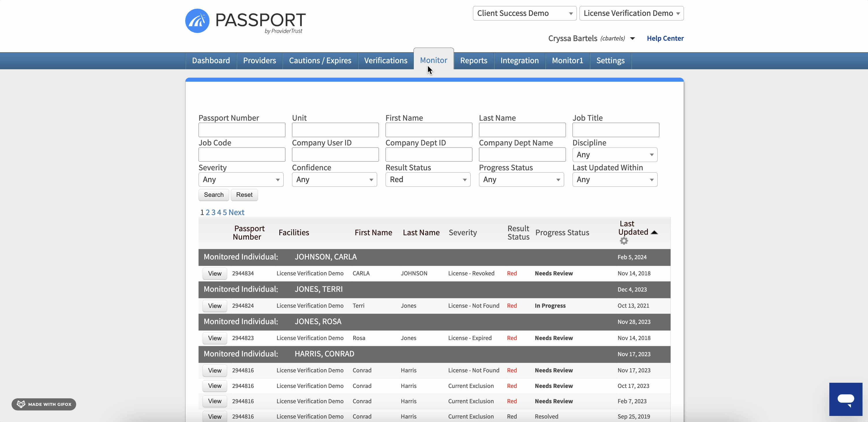View Carla Johnson's License - Revoked record
The height and width of the screenshot is (422, 868).
coord(215,274)
